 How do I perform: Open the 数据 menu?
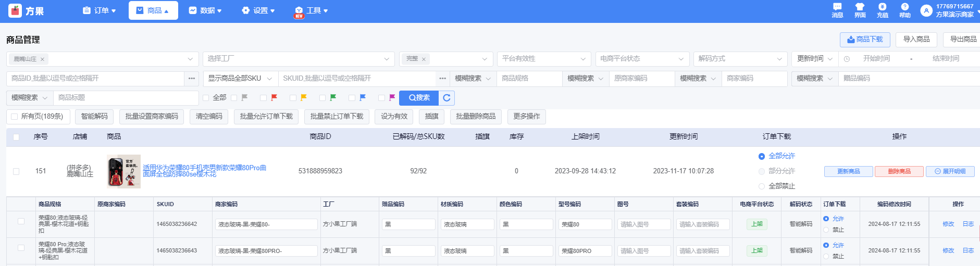point(205,10)
